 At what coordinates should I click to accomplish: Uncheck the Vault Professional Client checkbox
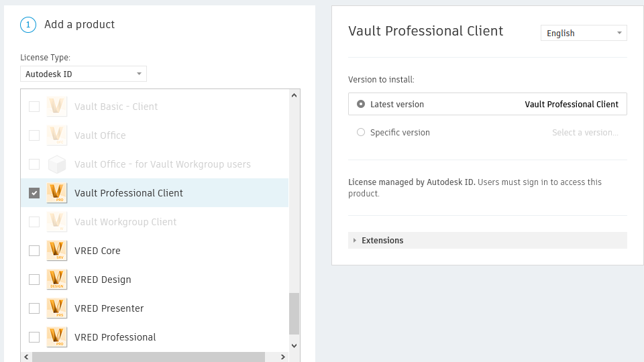[34, 193]
